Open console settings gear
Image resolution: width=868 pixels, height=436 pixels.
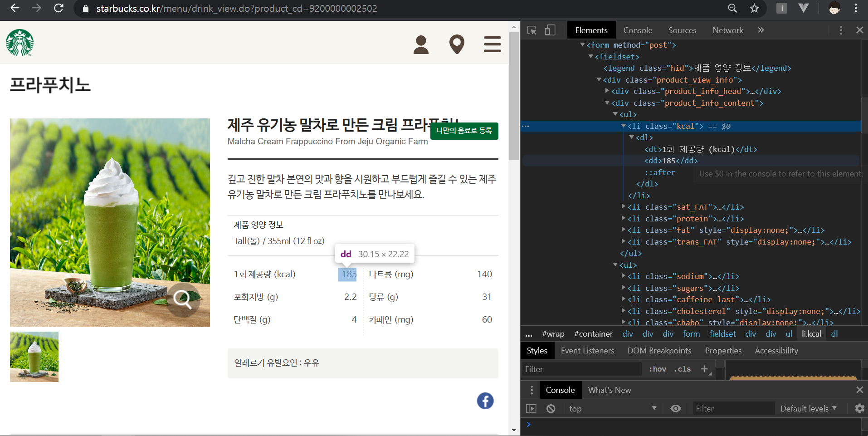859,408
